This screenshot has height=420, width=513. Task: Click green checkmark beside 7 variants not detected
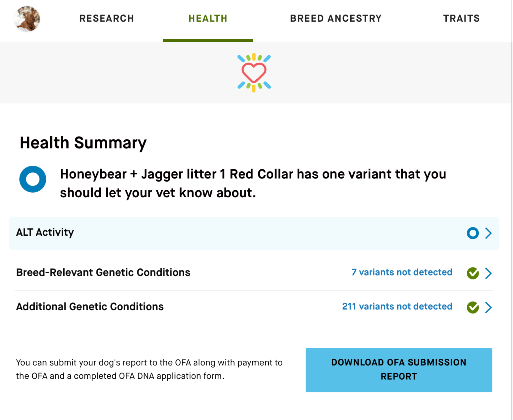click(472, 273)
